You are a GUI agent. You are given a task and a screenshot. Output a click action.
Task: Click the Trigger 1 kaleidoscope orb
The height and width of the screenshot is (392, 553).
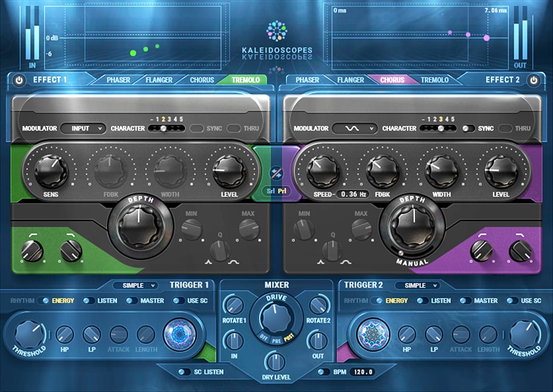180,335
